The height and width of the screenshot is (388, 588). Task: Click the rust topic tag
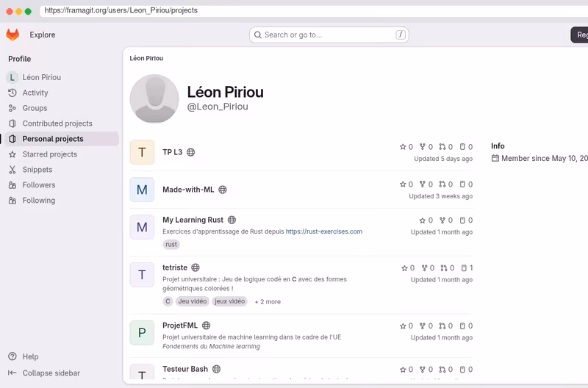point(171,245)
